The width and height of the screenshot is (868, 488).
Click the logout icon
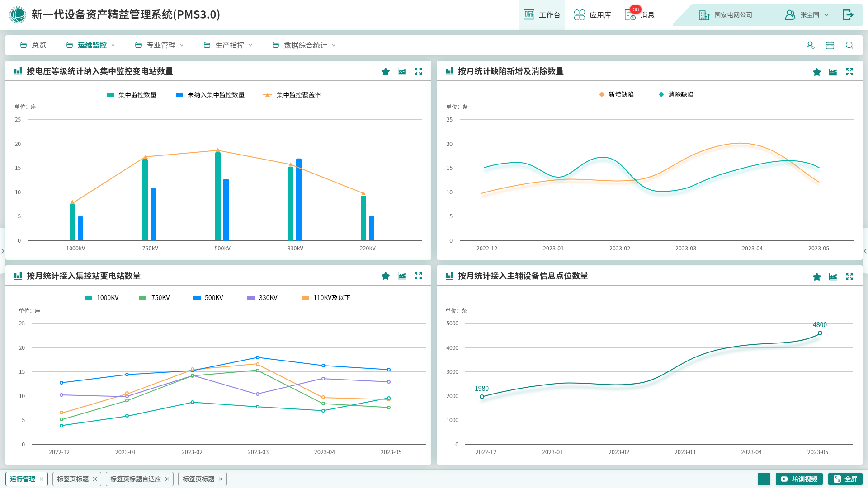[x=848, y=15]
